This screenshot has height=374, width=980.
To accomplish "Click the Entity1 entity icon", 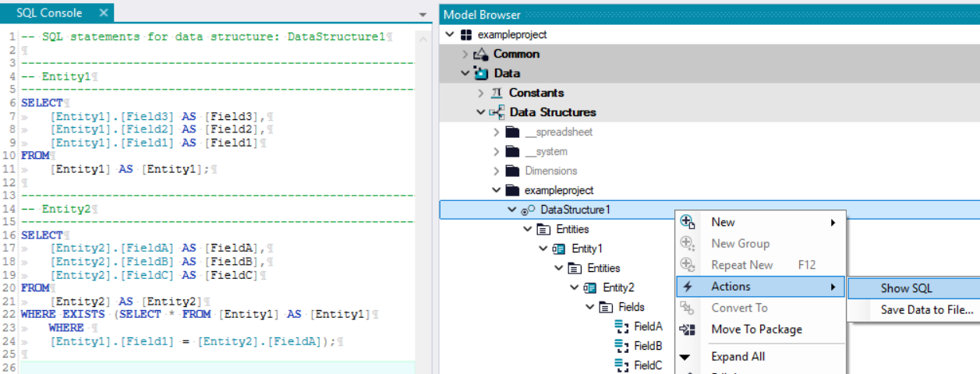I will pyautogui.click(x=559, y=249).
